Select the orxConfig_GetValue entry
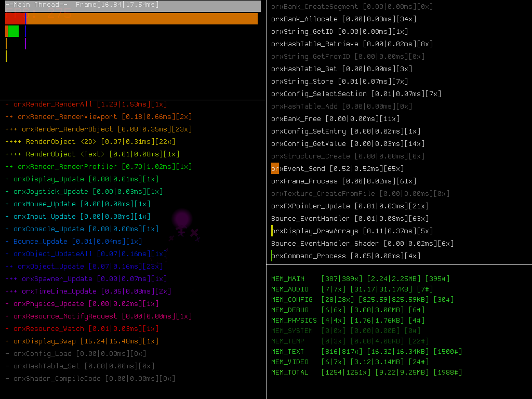The image size is (532, 399). [x=348, y=144]
